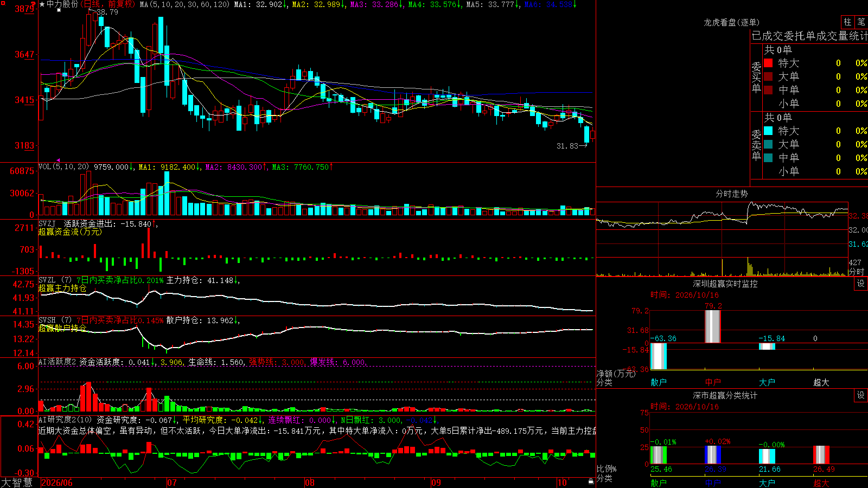Click the 超赢散户持仓 indicator label
Screen dimensions: 868x488
[62, 328]
